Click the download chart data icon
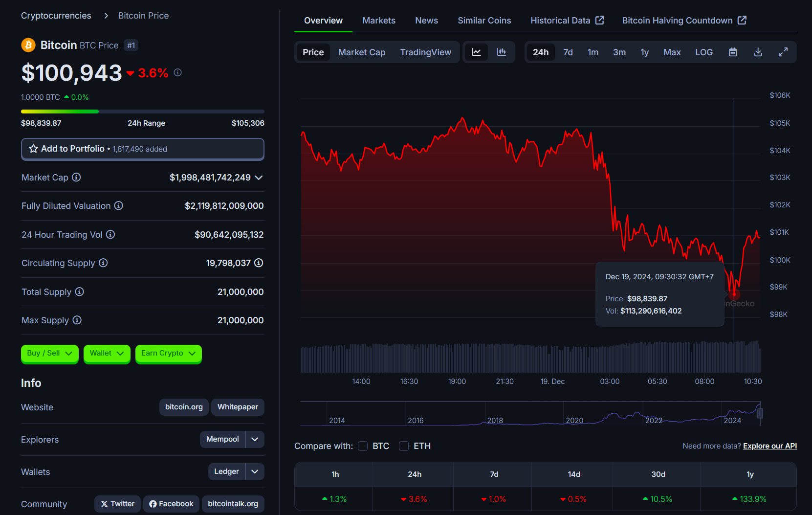 click(x=758, y=52)
